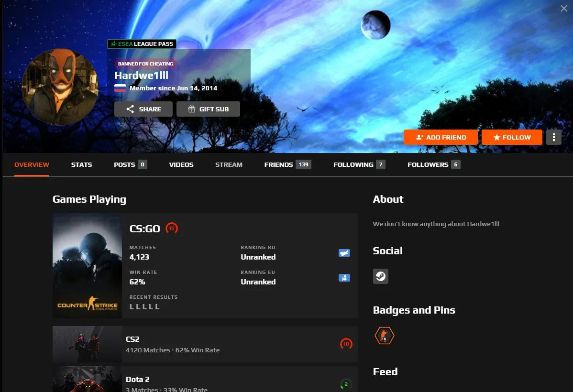Click the CS2 skill level 10 icon
Image resolution: width=573 pixels, height=392 pixels.
[x=346, y=344]
